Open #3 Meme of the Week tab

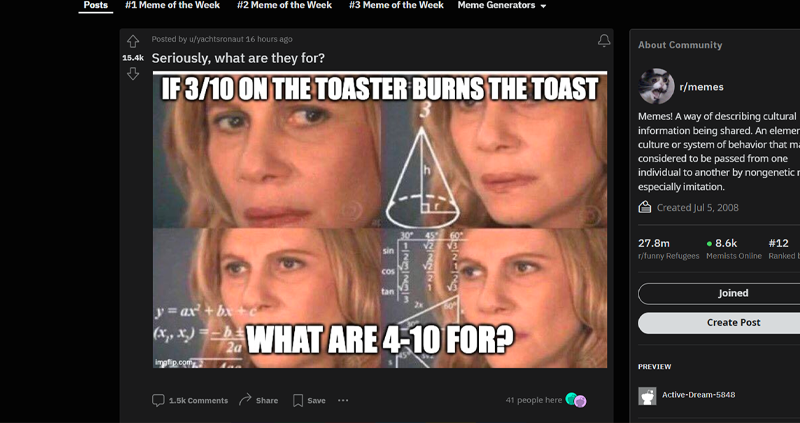pyautogui.click(x=396, y=6)
